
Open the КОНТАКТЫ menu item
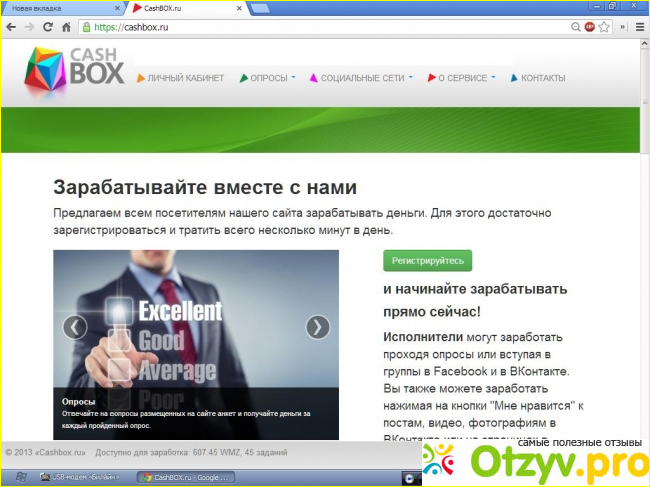538,78
